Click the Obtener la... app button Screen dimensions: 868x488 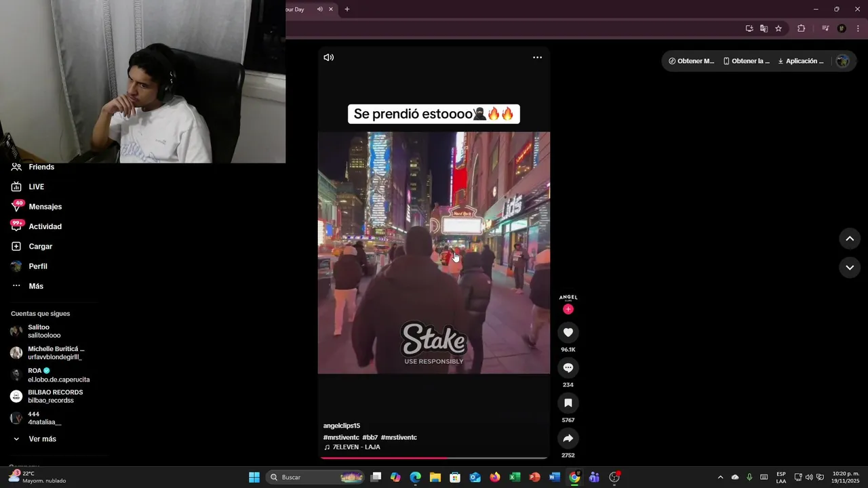pyautogui.click(x=747, y=61)
